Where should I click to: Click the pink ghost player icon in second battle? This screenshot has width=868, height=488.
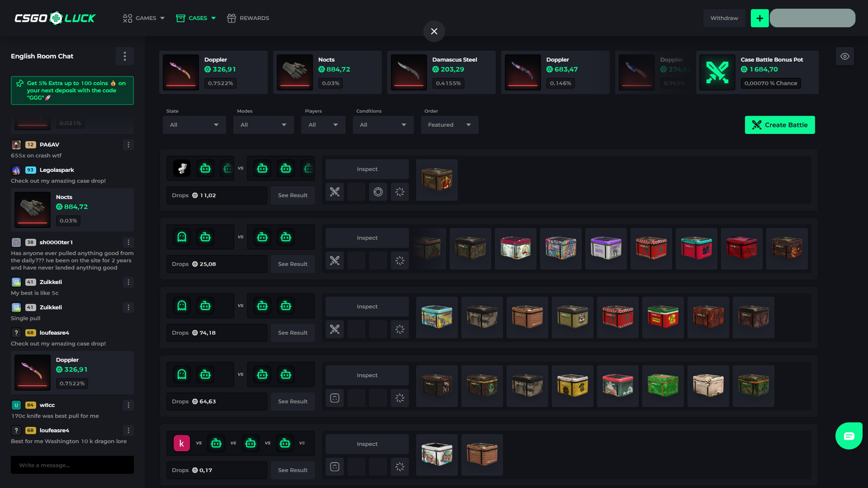(x=181, y=237)
